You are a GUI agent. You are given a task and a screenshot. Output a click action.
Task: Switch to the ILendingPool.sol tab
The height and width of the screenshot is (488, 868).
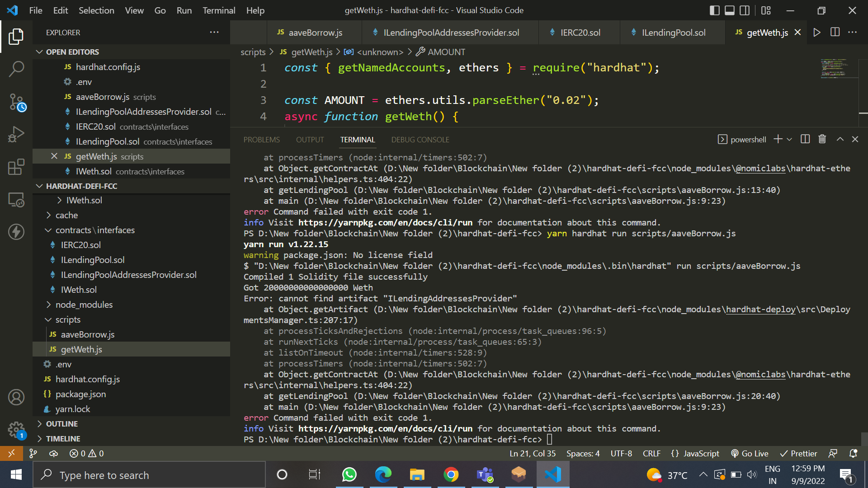pyautogui.click(x=673, y=33)
